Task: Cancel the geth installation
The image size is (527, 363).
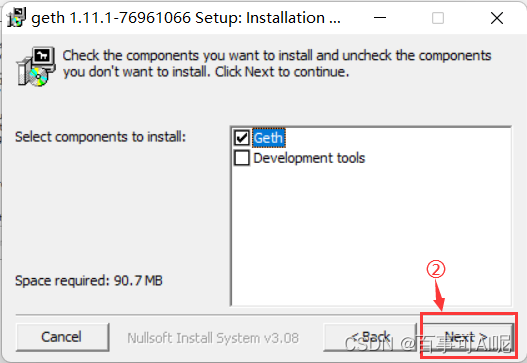Action: (x=62, y=337)
